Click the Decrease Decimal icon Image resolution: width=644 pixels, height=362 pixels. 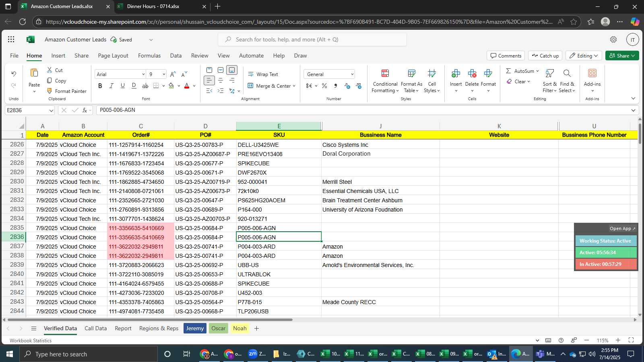(x=359, y=86)
